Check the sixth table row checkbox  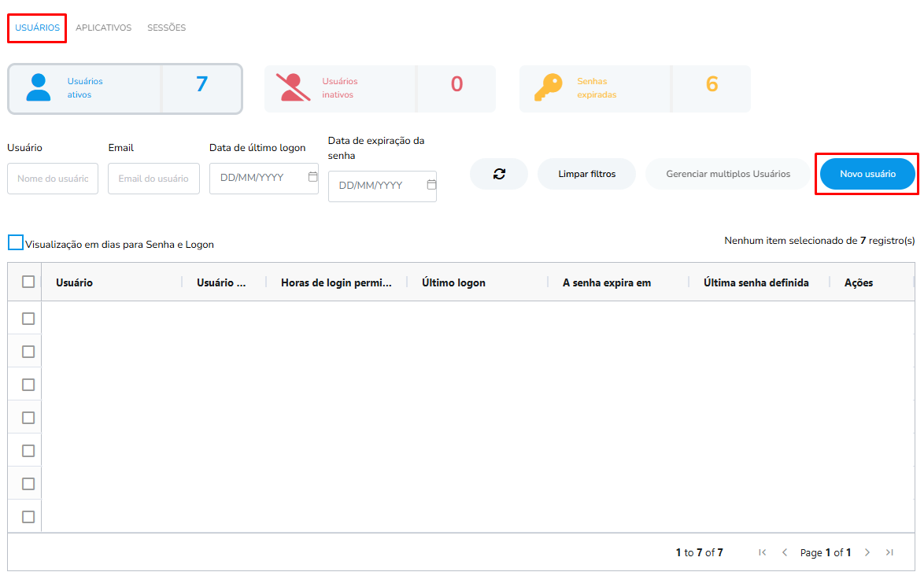pos(28,483)
